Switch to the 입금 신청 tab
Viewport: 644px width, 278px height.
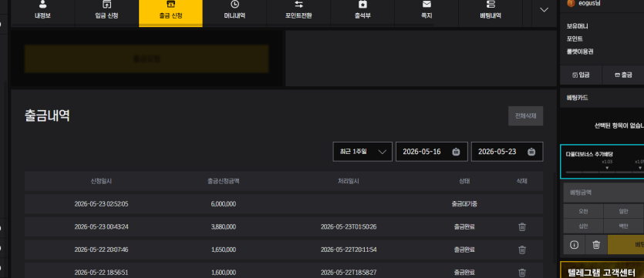(106, 13)
